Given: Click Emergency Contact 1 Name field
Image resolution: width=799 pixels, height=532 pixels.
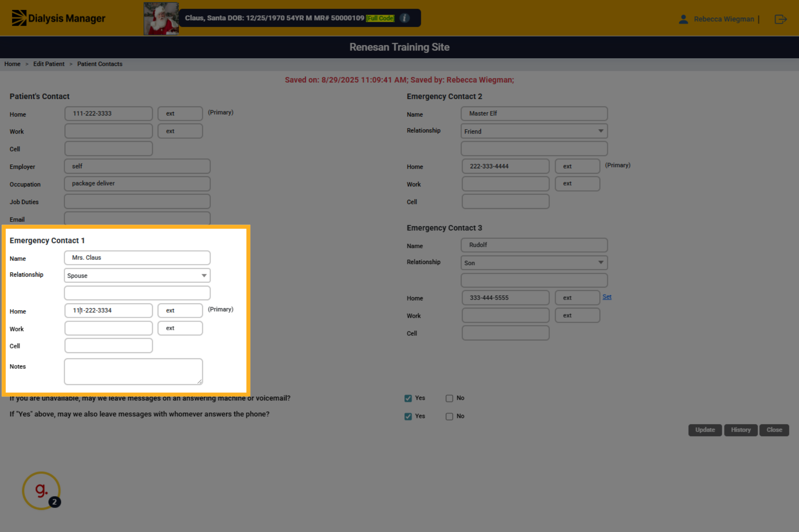Looking at the screenshot, I should pyautogui.click(x=137, y=258).
